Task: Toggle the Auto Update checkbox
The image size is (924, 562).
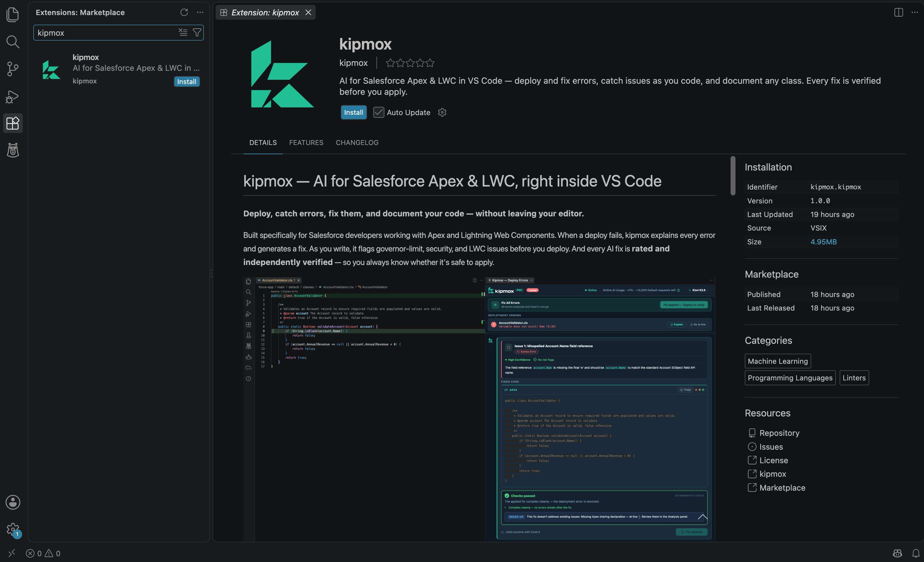Action: (378, 112)
